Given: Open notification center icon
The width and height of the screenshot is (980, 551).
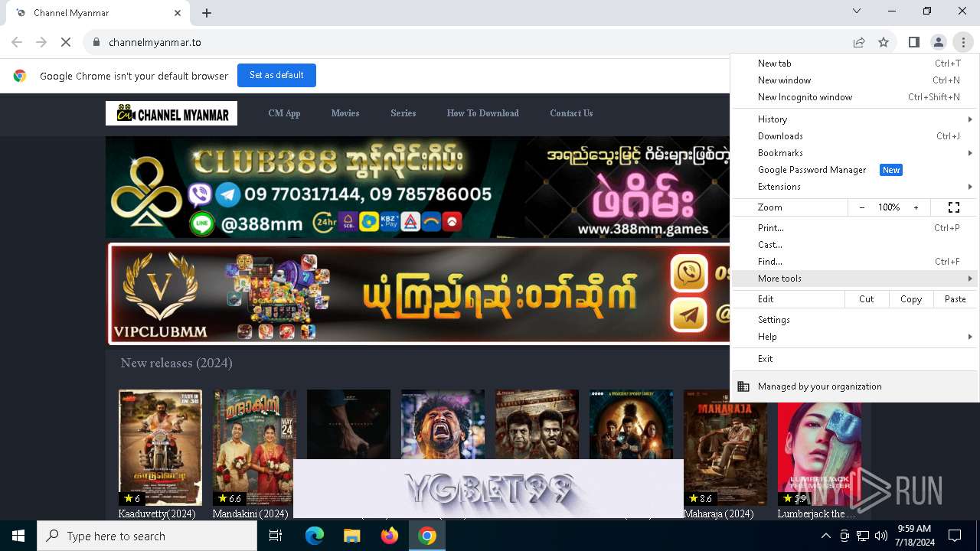Looking at the screenshot, I should pyautogui.click(x=955, y=536).
